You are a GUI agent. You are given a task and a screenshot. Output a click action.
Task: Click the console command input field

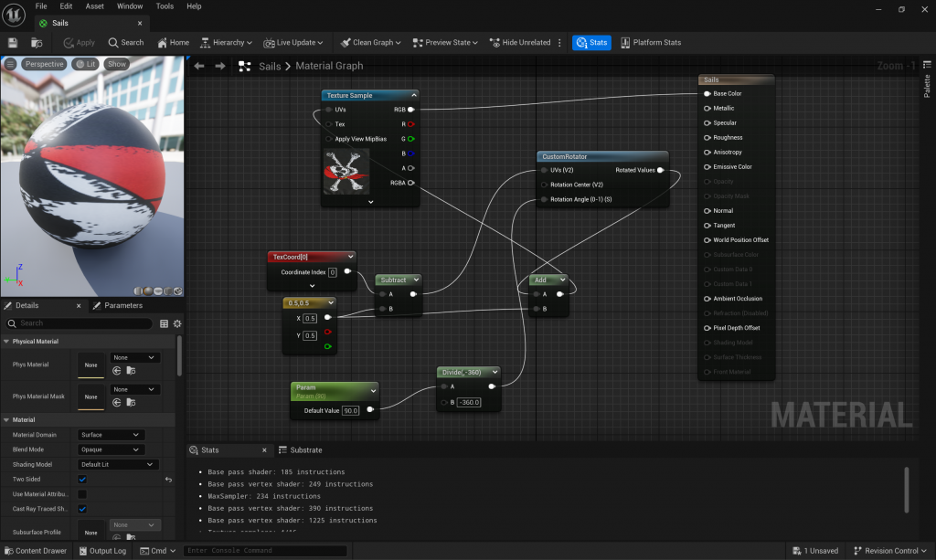265,551
